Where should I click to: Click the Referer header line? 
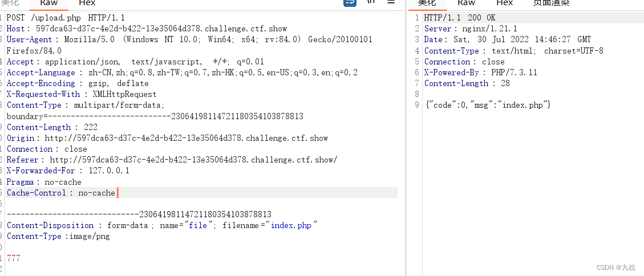tap(172, 160)
